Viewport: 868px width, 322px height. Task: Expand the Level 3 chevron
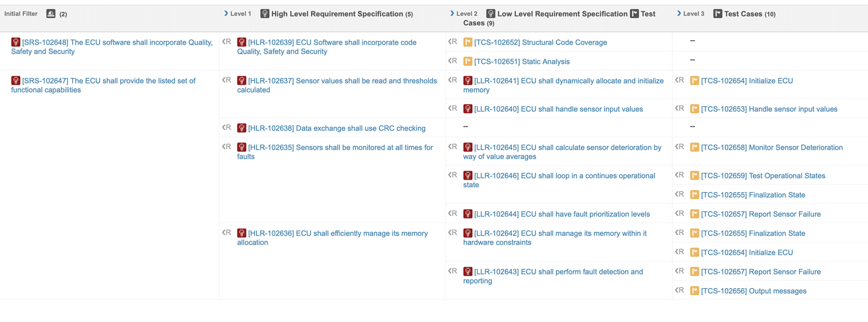pyautogui.click(x=679, y=14)
